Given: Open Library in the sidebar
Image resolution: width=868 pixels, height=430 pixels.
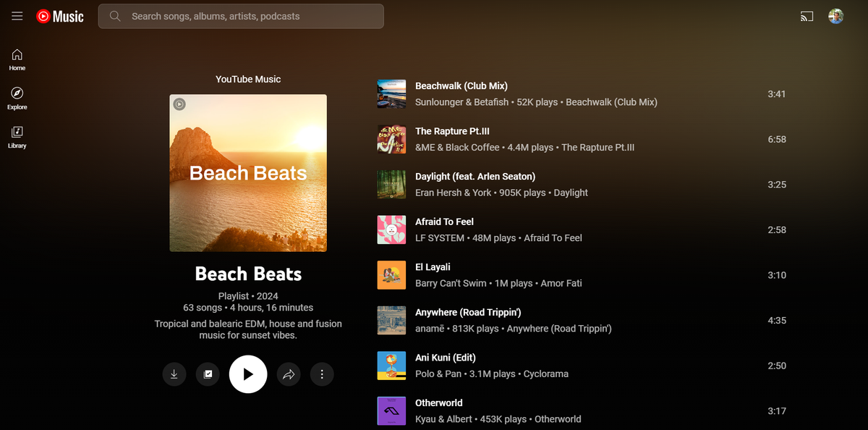Looking at the screenshot, I should pyautogui.click(x=17, y=138).
